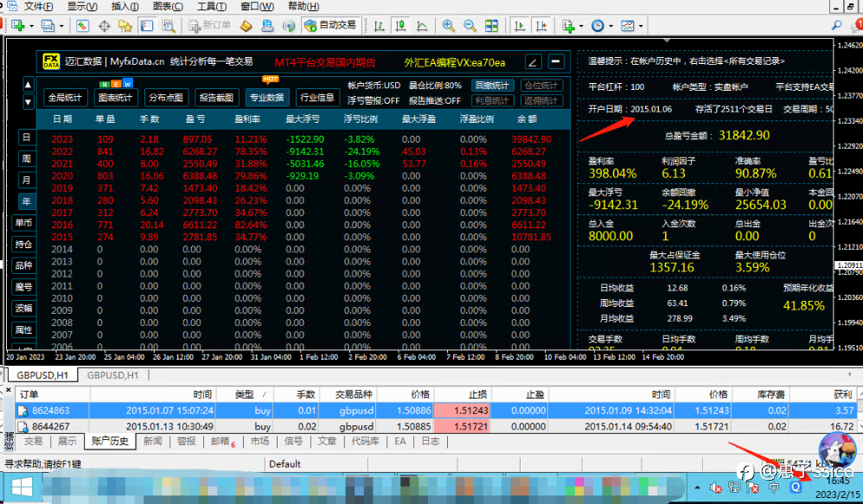Click the panel down arrow button
This screenshot has width=863, height=504.
(x=28, y=102)
